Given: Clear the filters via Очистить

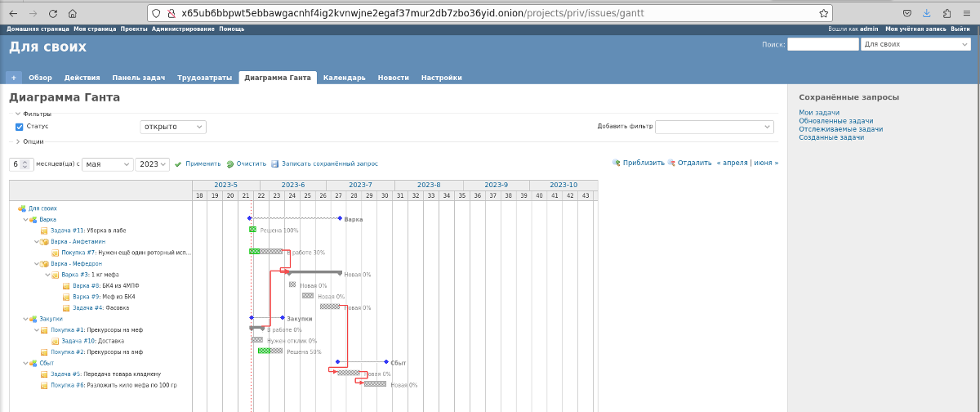Looking at the screenshot, I should tap(247, 164).
